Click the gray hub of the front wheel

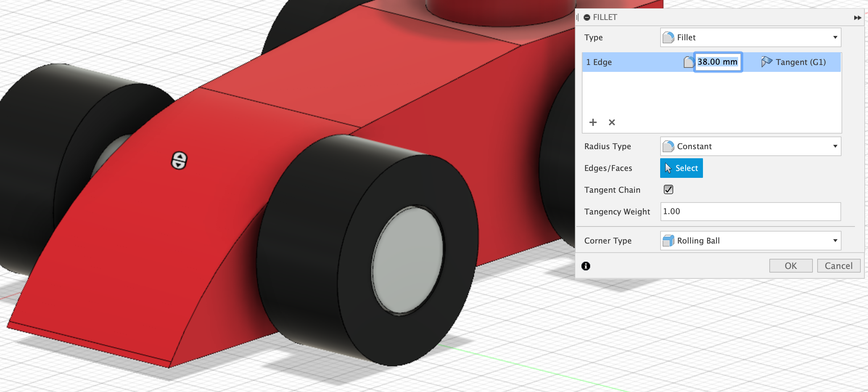tap(407, 260)
